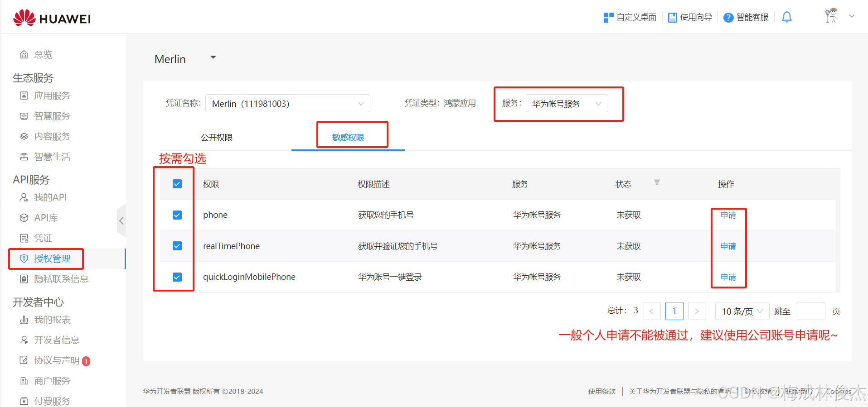
Task: Click the user avatar image
Action: [x=831, y=16]
